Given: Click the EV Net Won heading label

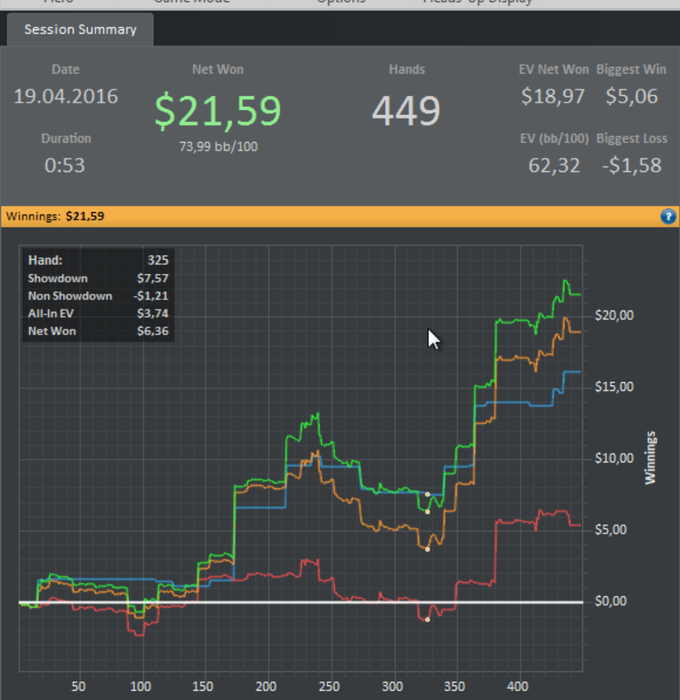Looking at the screenshot, I should coord(554,70).
